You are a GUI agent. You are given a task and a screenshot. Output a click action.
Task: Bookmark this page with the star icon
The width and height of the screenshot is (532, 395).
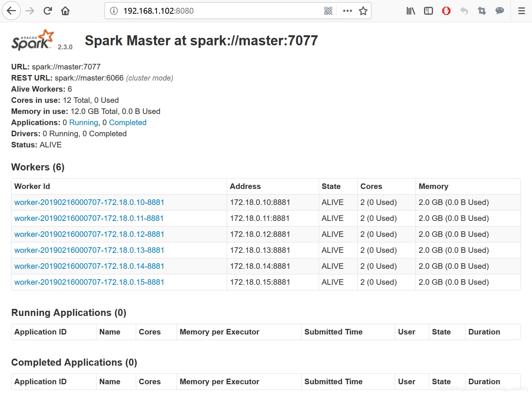363,11
